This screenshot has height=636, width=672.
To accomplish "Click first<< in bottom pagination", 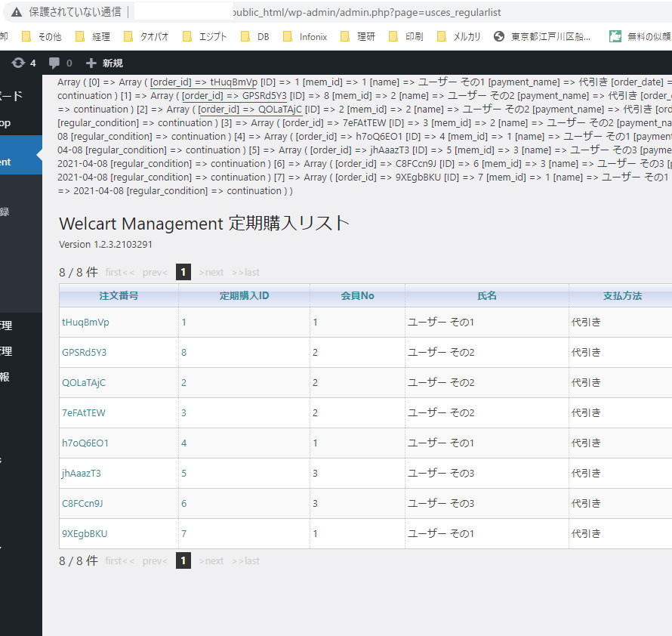I will pyautogui.click(x=120, y=561).
